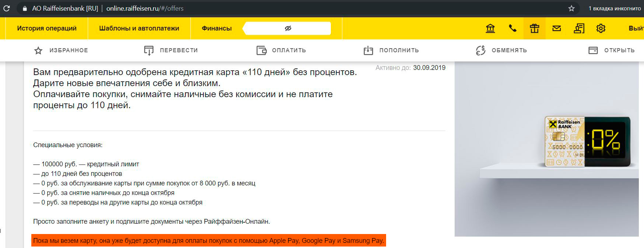
Task: Open the settings gear icon
Action: (601, 28)
